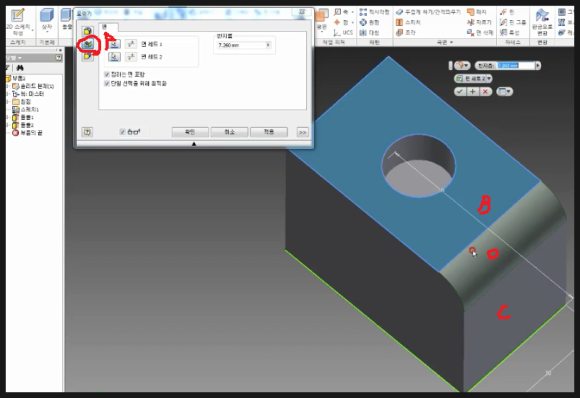The image size is (580, 398).
Task: Click the browser panel help icon
Action: coord(58,57)
